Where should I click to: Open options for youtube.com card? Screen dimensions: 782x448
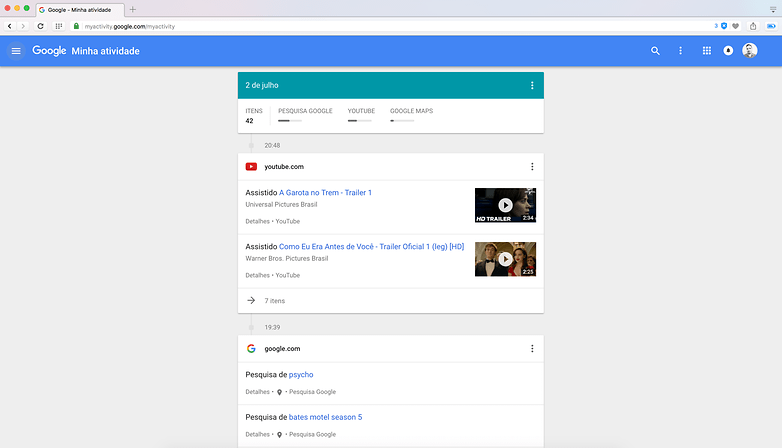pos(532,167)
